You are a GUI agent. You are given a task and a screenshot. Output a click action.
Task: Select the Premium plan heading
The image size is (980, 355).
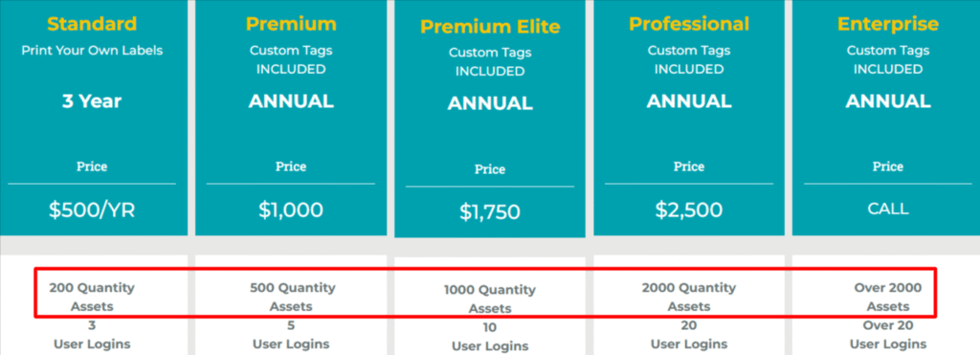click(291, 24)
